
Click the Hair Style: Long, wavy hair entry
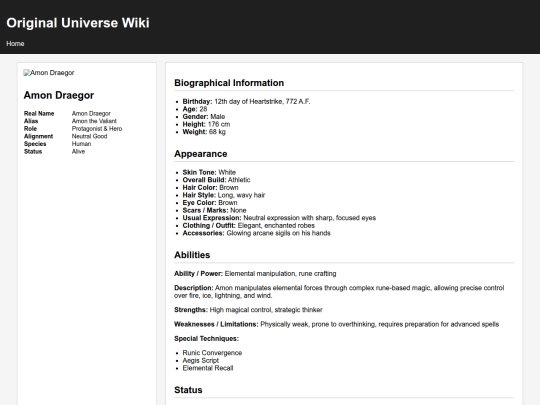click(x=224, y=195)
